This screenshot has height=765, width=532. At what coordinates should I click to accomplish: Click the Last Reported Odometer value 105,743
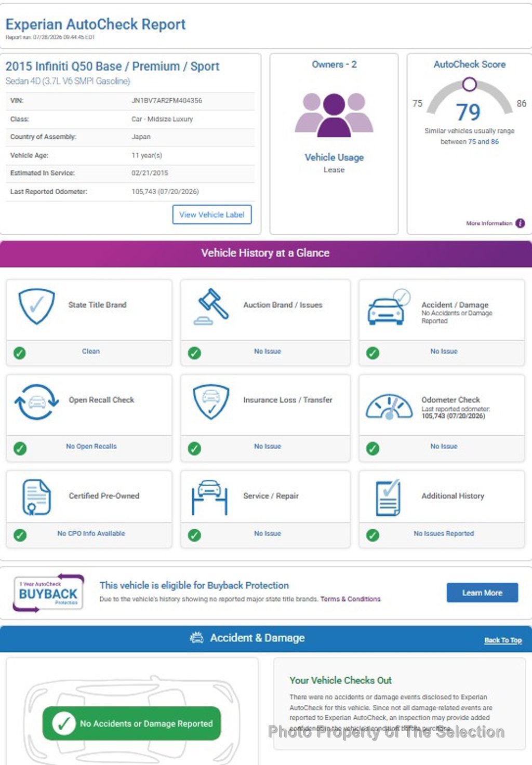click(165, 192)
